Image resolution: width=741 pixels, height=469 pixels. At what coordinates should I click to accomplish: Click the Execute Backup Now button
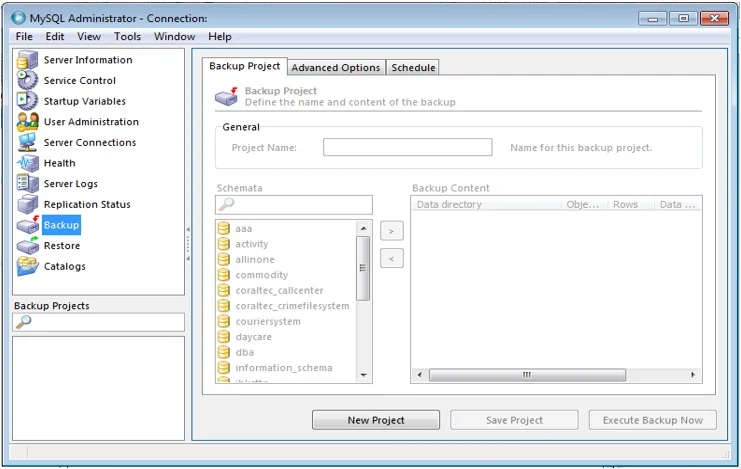[653, 420]
